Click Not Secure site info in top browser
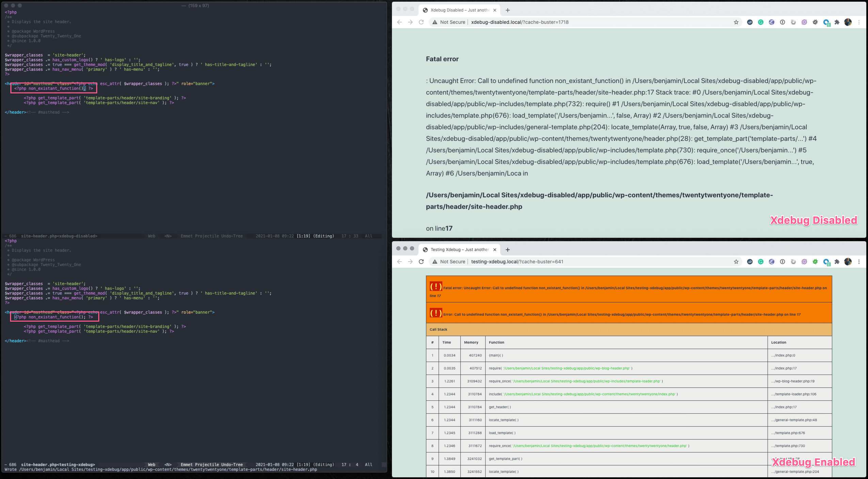The image size is (868, 479). click(449, 22)
